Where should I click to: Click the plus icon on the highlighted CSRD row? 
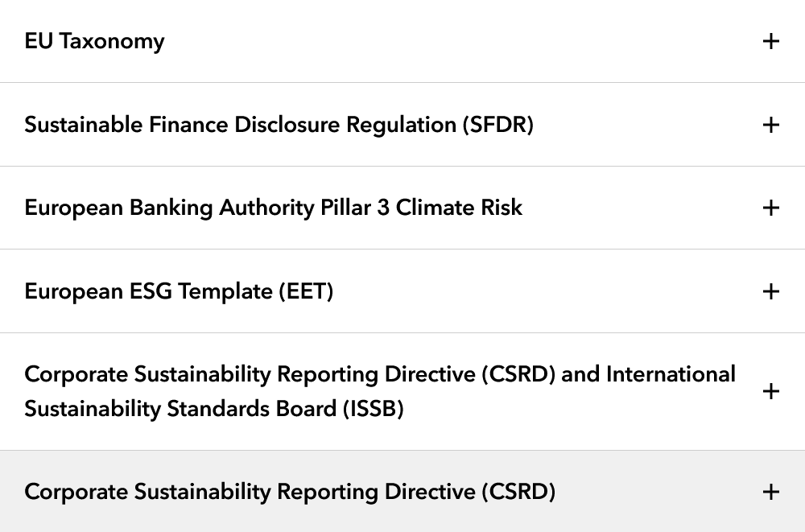pos(770,492)
